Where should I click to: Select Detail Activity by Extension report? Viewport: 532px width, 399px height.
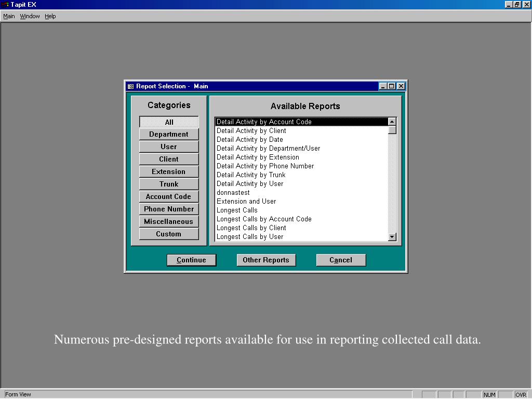(x=302, y=157)
